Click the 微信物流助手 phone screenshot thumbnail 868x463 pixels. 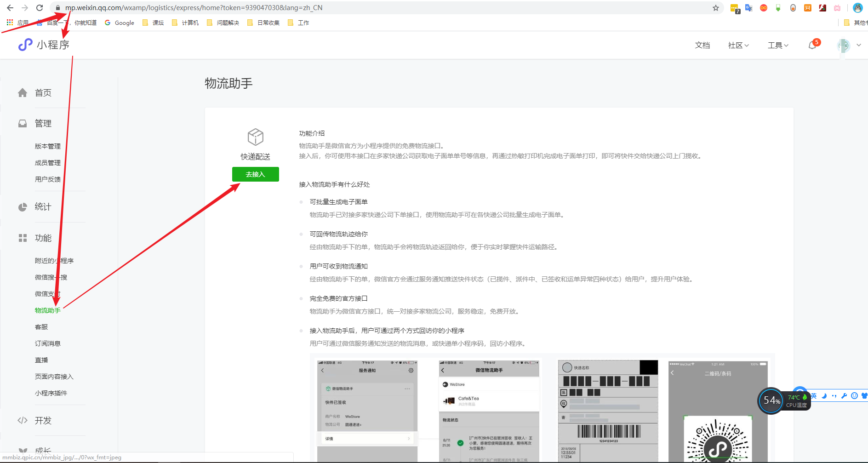489,411
